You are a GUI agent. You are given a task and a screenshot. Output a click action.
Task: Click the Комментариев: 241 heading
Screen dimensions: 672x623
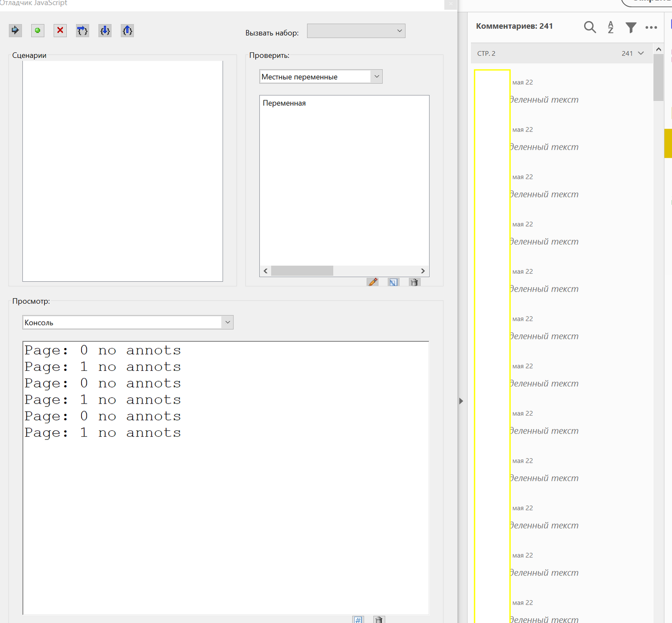[514, 26]
